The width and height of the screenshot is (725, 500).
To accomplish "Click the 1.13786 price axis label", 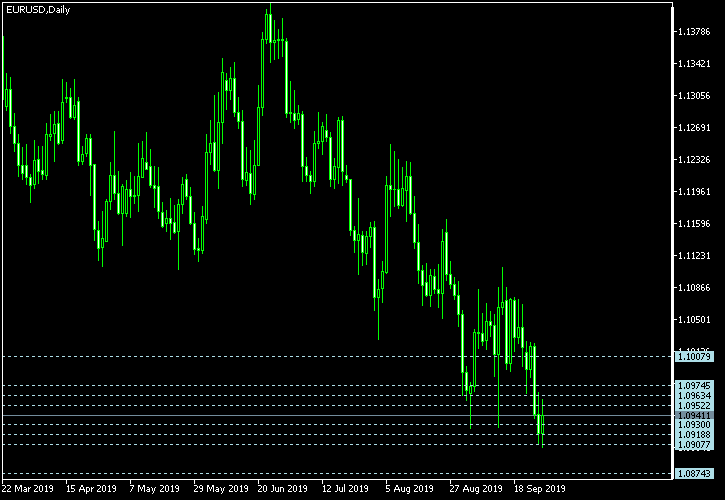I will click(x=694, y=31).
